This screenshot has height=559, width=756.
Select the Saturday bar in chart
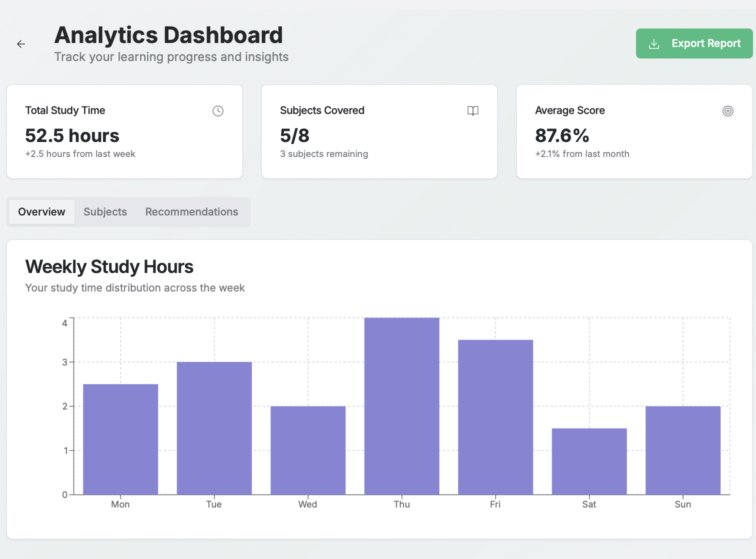[589, 461]
